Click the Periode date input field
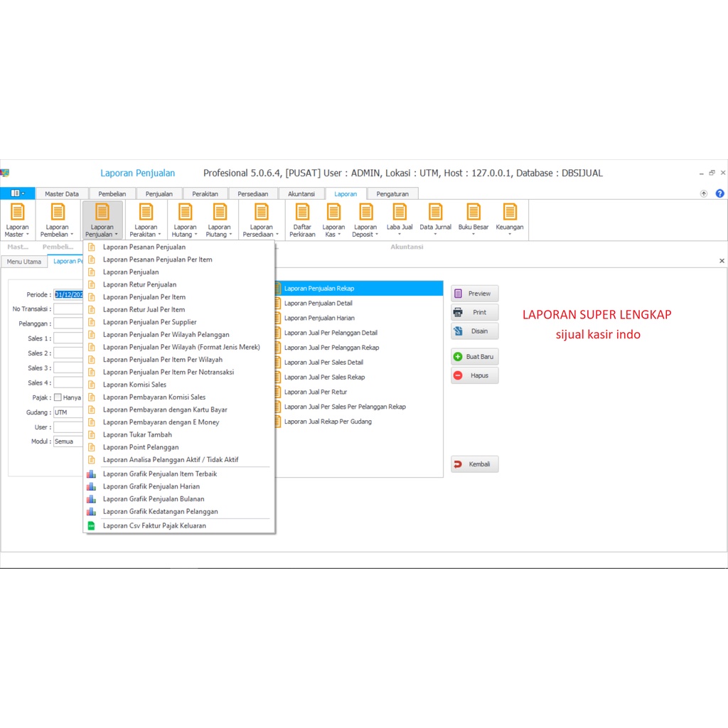This screenshot has height=728, width=728. (68, 295)
